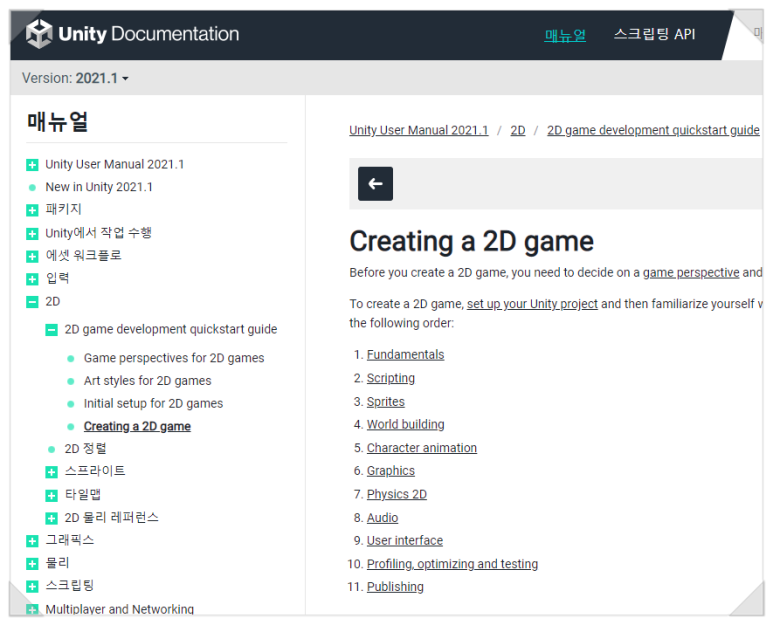Collapse 2D game development quickstart guide node
The image size is (773, 625).
click(51, 330)
